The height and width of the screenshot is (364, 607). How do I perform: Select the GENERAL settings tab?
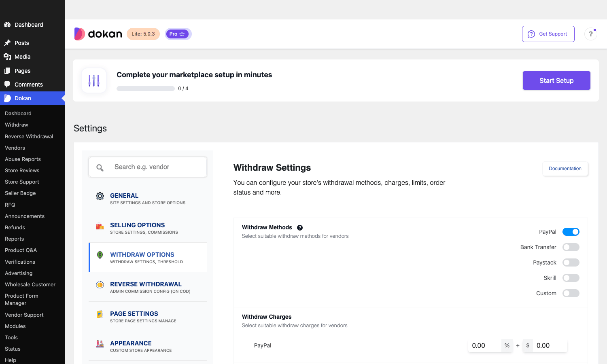click(148, 198)
